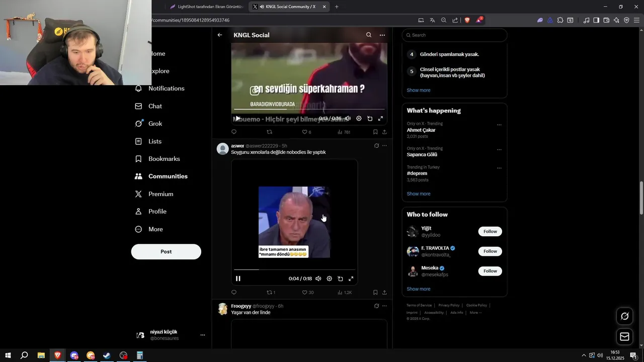Screen dimensions: 644x362
Task: Click the Post button
Action: [166, 252]
